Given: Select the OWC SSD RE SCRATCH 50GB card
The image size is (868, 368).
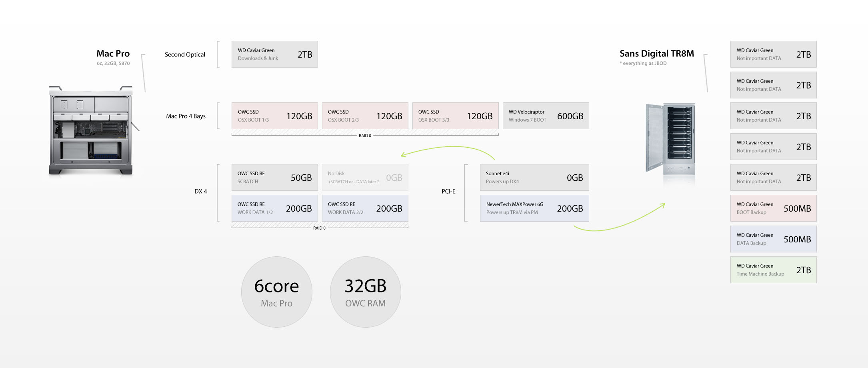Looking at the screenshot, I should click(x=275, y=178).
